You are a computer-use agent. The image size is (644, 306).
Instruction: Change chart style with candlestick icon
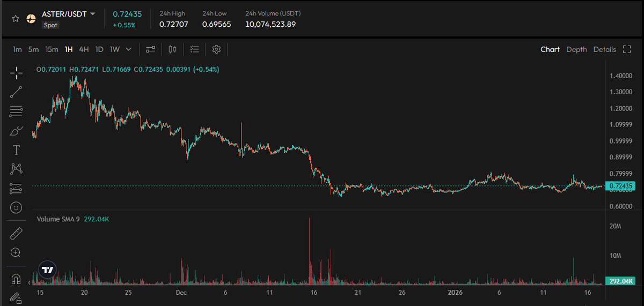172,49
